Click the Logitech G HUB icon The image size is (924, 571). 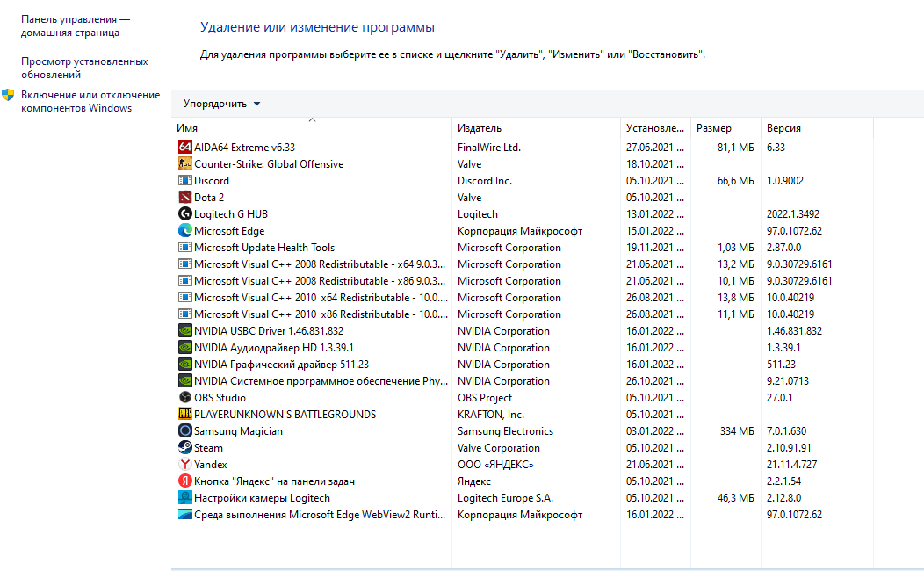pyautogui.click(x=185, y=213)
